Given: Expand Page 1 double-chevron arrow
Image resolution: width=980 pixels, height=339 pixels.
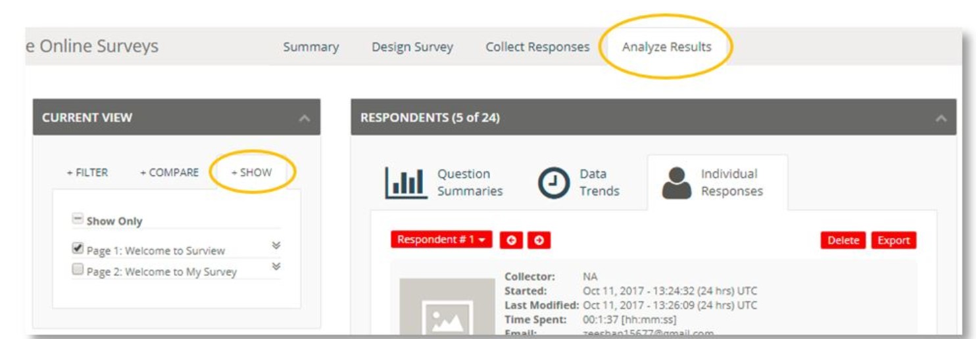Looking at the screenshot, I should coord(276,246).
